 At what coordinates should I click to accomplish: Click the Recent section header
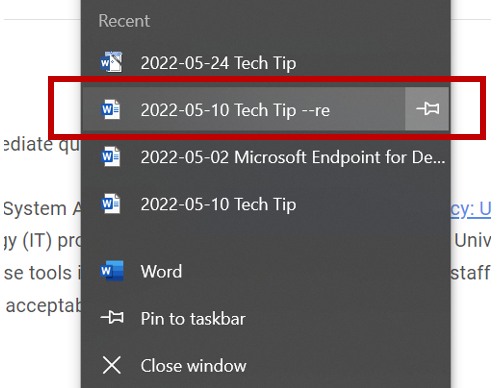coord(124,21)
